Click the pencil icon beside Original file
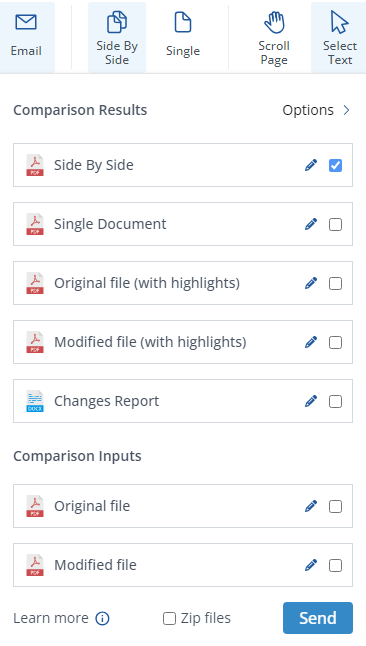366x646 pixels. coord(311,506)
